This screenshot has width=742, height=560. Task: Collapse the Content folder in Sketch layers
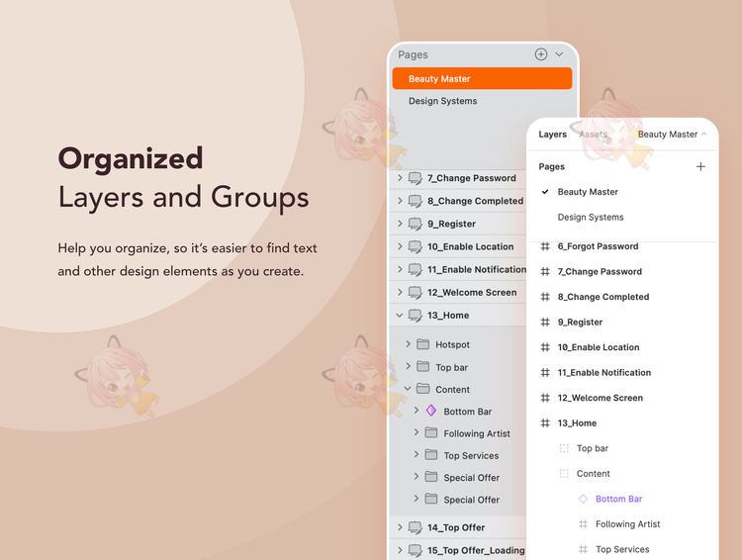tap(408, 389)
